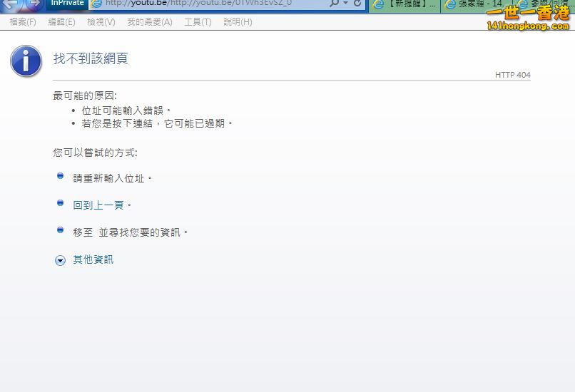Click the IE page icon in address bar
The image size is (575, 392).
[97, 4]
